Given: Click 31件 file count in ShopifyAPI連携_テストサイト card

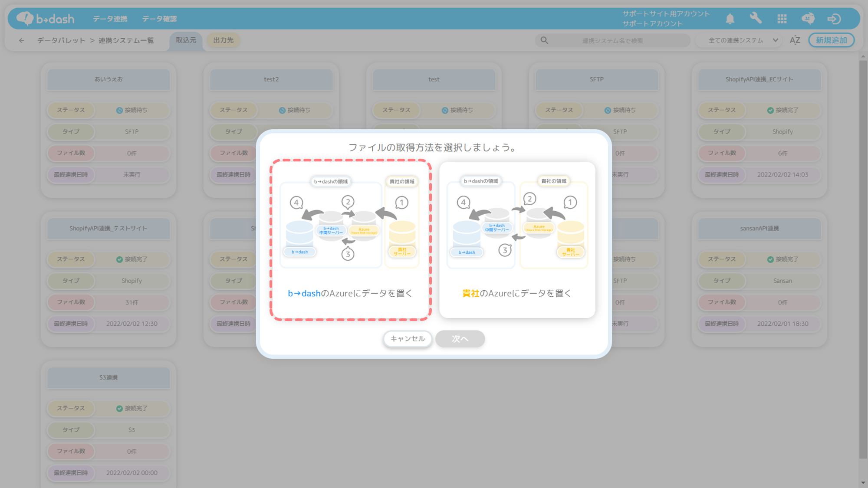Looking at the screenshot, I should [x=132, y=302].
